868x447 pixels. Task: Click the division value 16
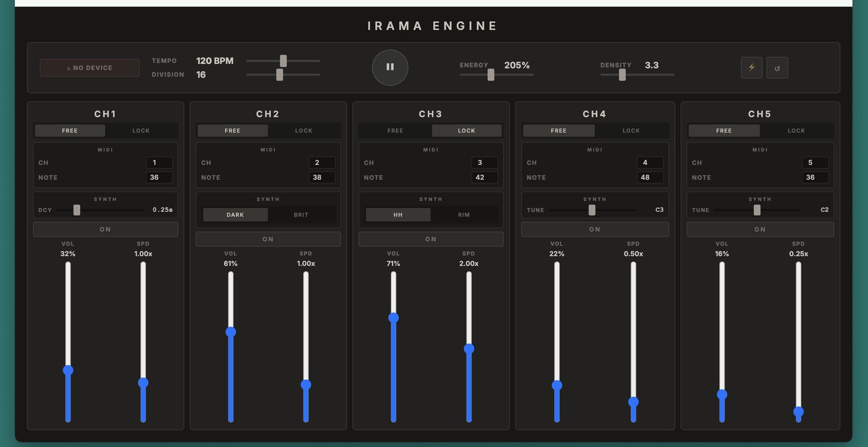pos(201,75)
